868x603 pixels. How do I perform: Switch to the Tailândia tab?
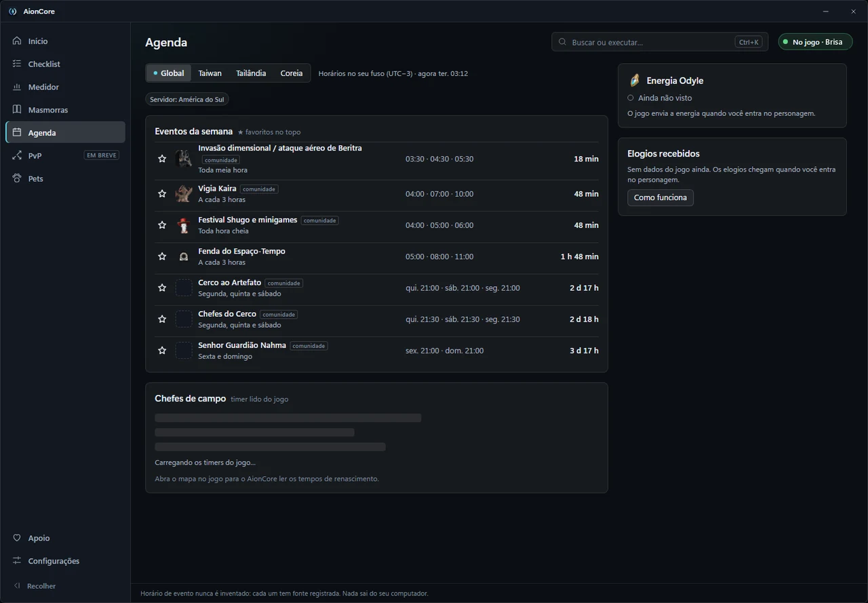click(x=251, y=73)
